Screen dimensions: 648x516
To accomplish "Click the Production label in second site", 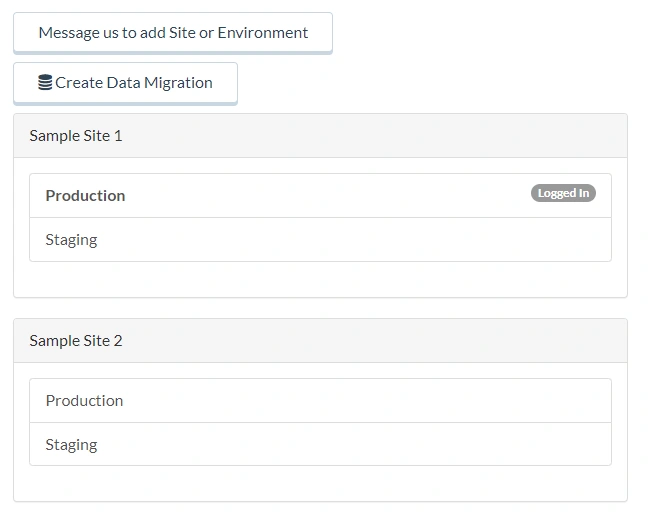I will pyautogui.click(x=84, y=401).
